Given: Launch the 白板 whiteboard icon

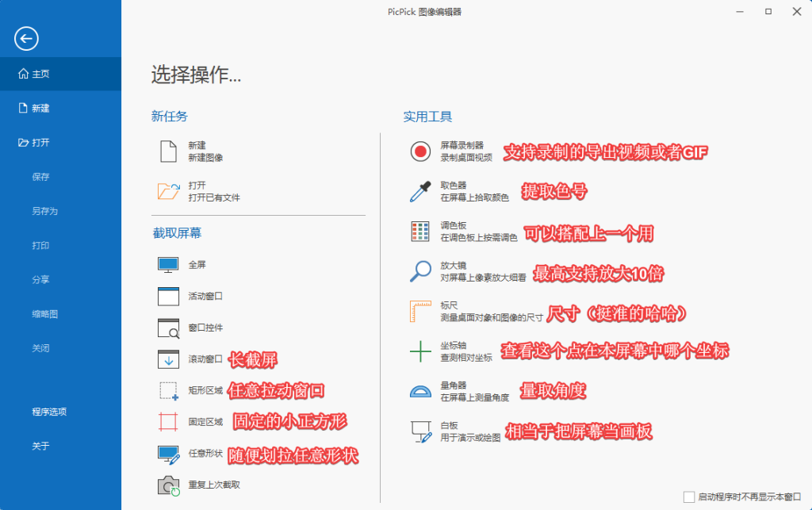Looking at the screenshot, I should pos(421,431).
